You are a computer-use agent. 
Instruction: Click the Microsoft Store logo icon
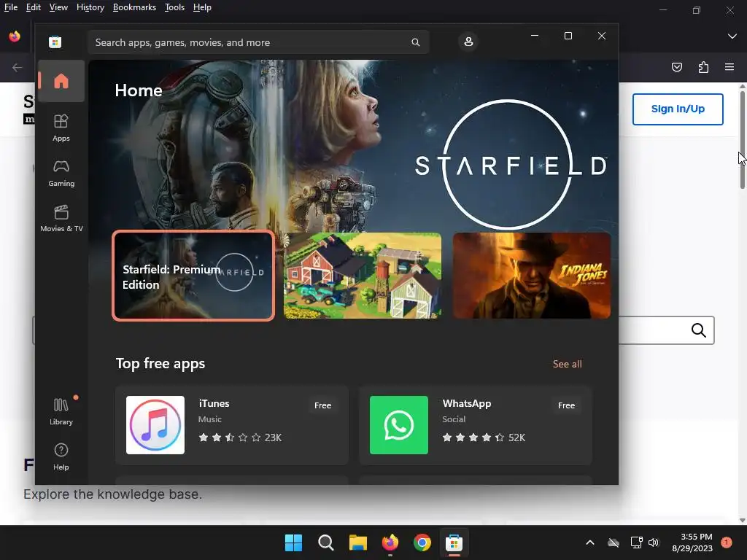tap(55, 42)
